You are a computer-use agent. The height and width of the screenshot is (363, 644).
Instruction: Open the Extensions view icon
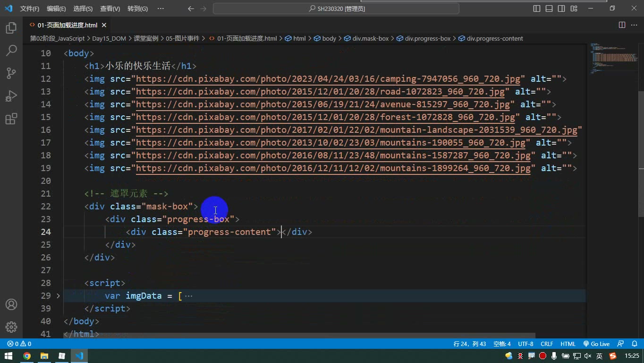11,119
